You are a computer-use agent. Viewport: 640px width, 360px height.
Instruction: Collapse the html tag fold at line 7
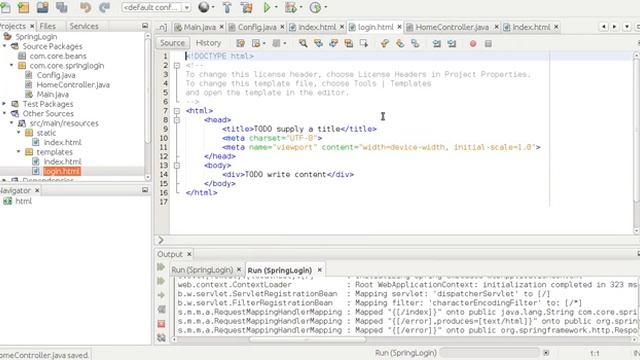(x=177, y=111)
